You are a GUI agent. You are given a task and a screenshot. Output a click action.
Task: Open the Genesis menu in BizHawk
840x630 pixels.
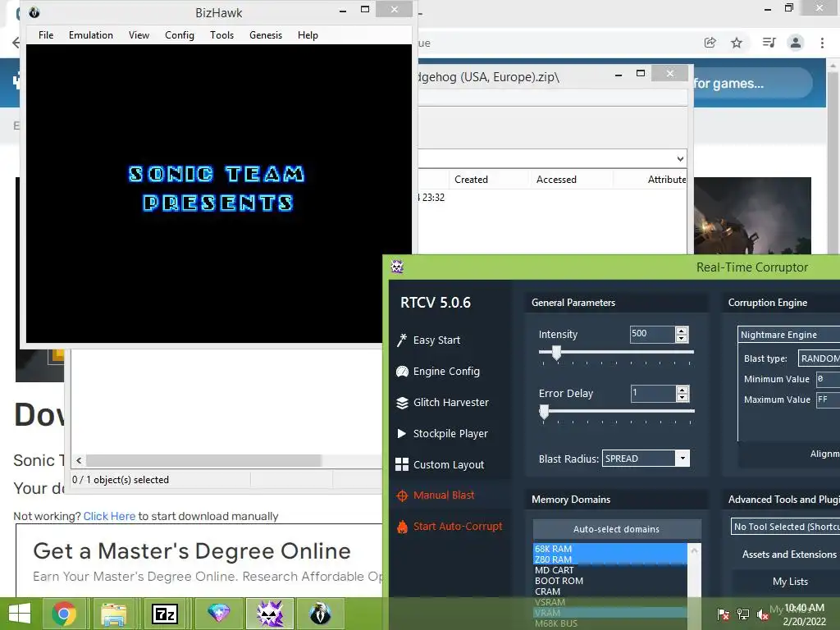[x=266, y=34]
